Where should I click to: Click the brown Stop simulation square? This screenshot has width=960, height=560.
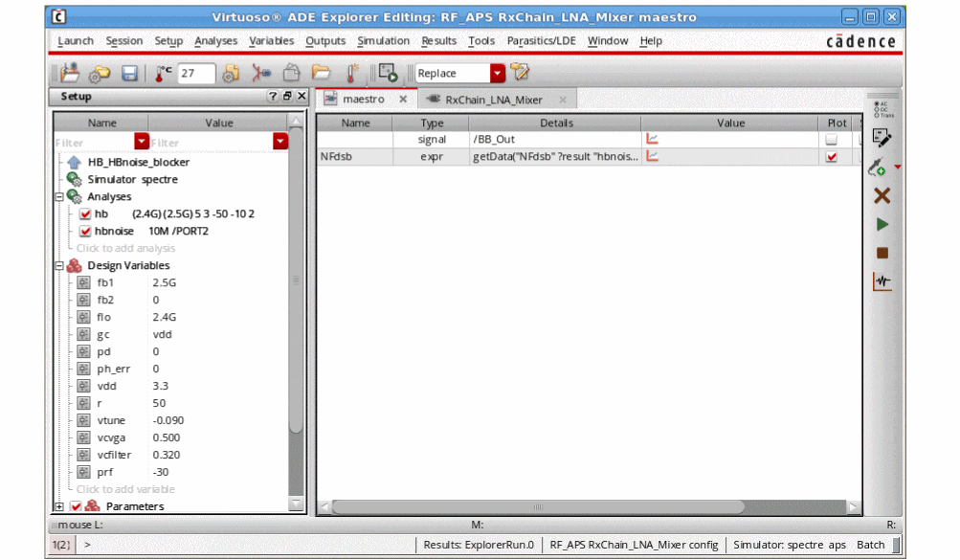tap(882, 253)
